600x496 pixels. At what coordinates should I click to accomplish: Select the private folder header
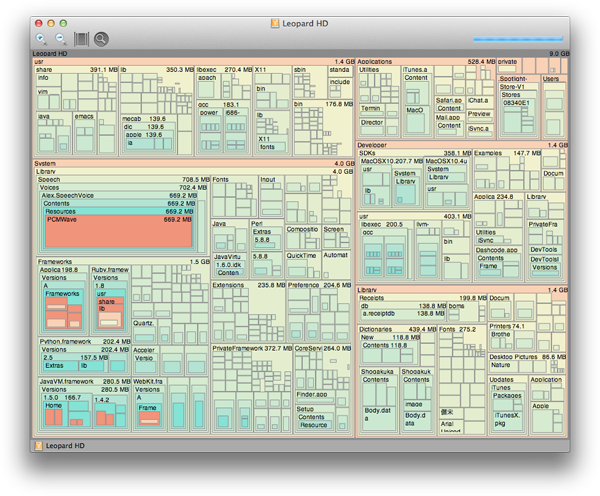click(509, 62)
